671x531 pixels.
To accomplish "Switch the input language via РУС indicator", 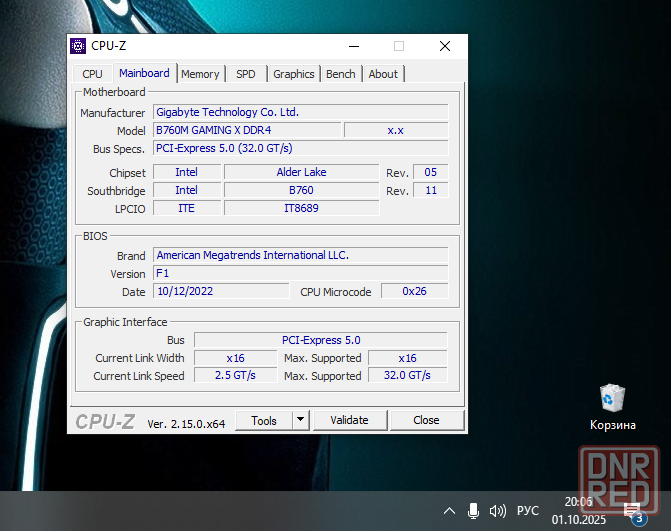I will (528, 511).
